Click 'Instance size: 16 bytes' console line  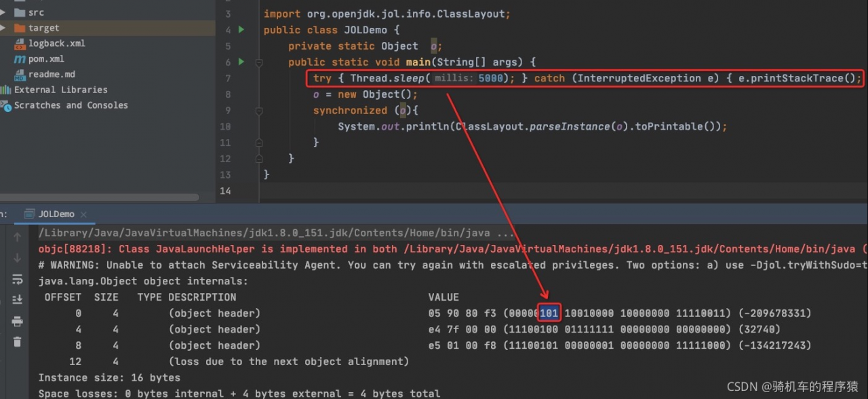coord(109,377)
